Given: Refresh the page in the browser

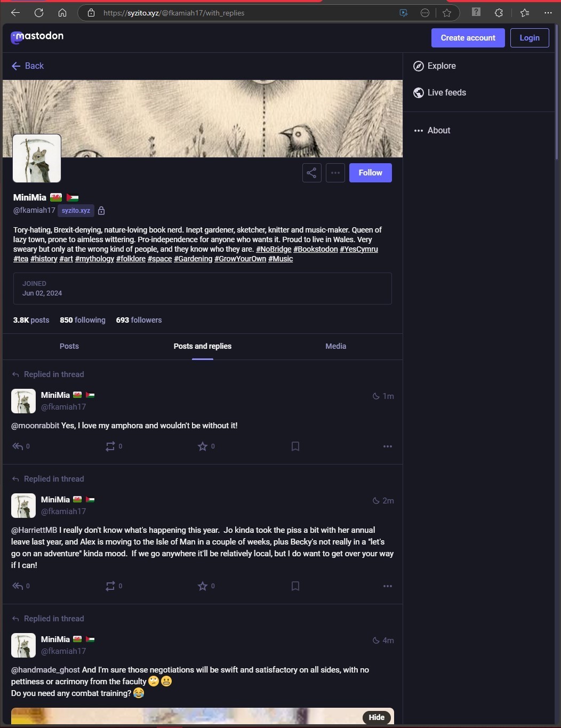Looking at the screenshot, I should (x=39, y=13).
